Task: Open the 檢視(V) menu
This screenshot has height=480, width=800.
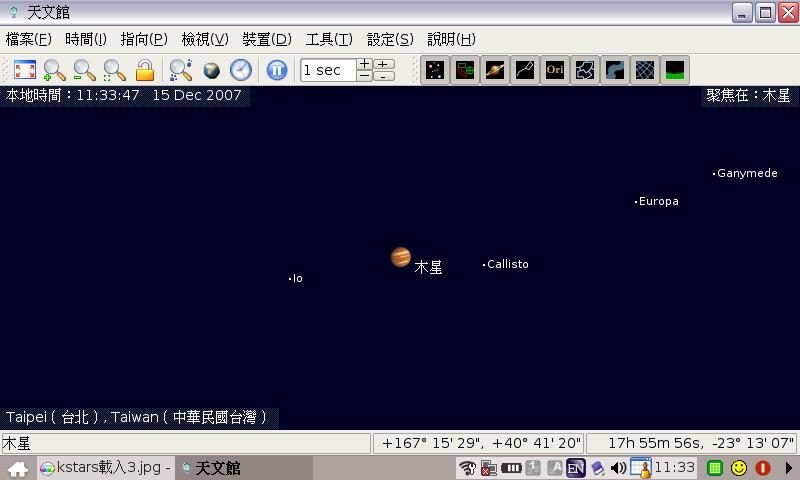Action: pos(205,39)
